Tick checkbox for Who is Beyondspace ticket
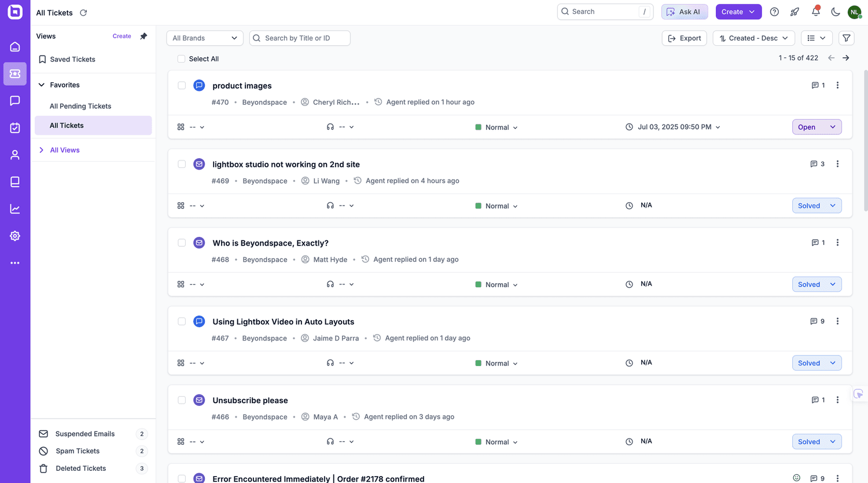868x483 pixels. click(x=182, y=243)
